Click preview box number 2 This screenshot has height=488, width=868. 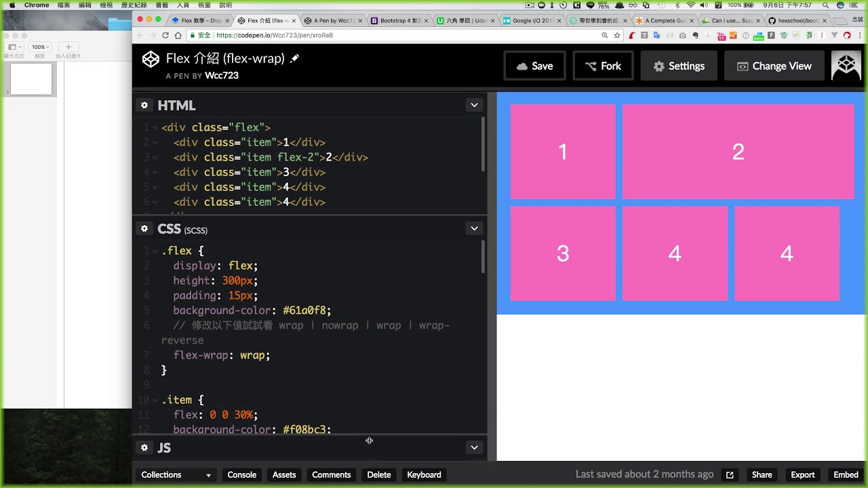(x=738, y=152)
